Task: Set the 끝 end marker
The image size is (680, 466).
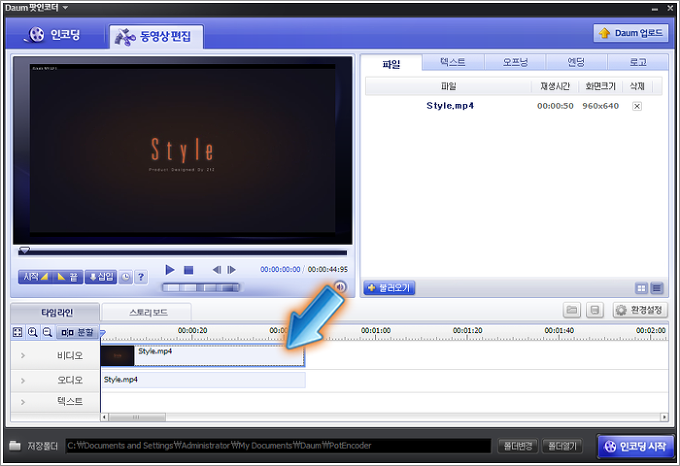Action: tap(67, 277)
